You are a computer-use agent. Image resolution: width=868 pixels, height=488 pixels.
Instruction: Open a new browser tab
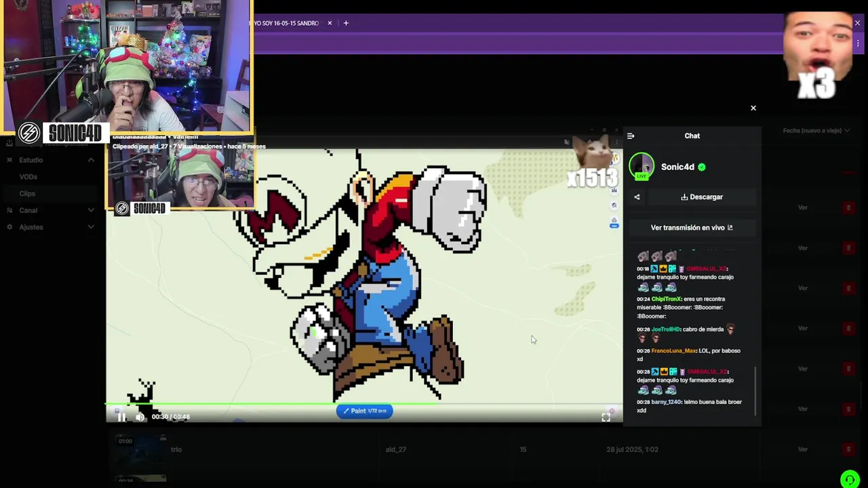click(346, 23)
